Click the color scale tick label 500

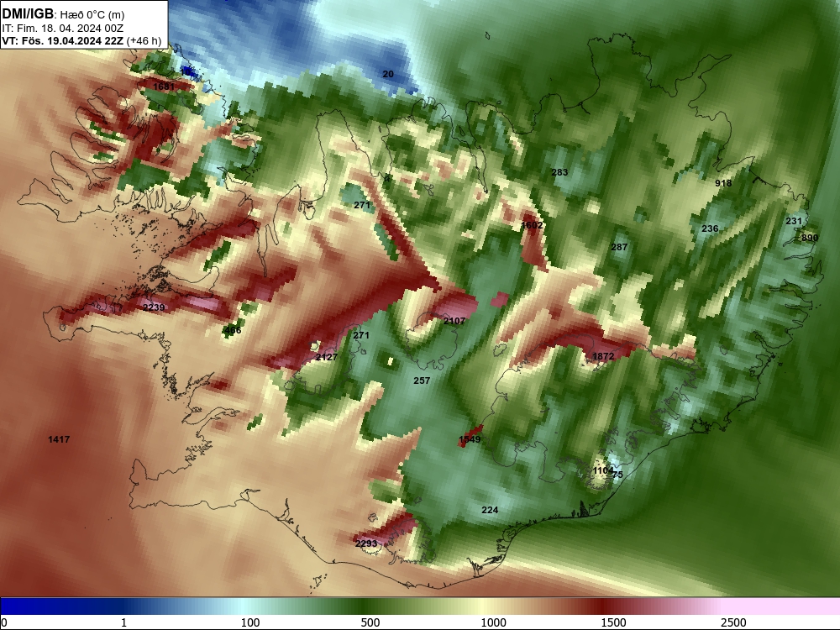[370, 622]
